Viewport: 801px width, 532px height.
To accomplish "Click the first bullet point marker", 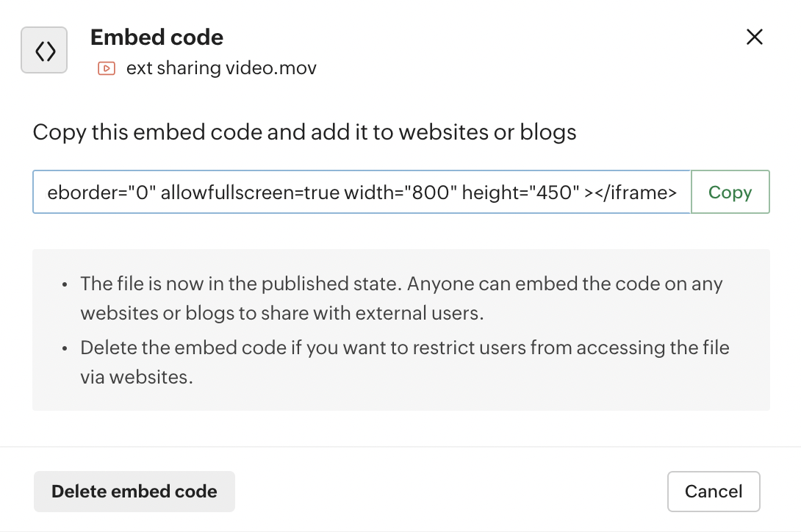I will pyautogui.click(x=65, y=284).
